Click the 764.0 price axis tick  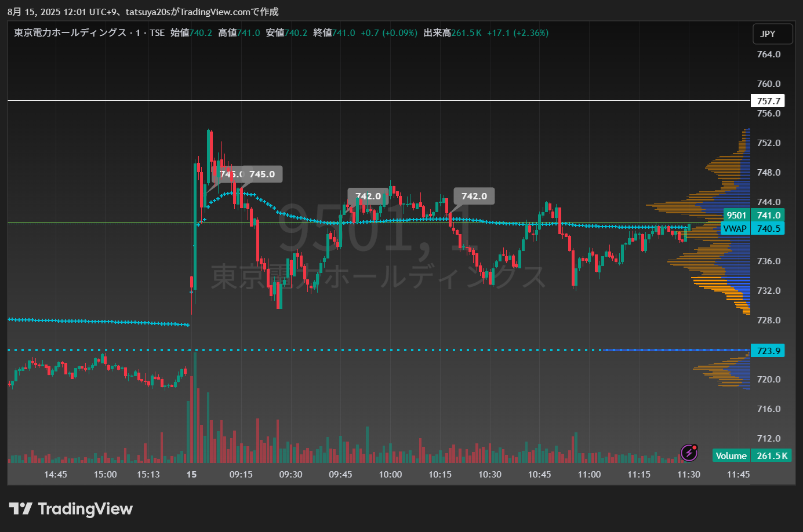pos(769,54)
